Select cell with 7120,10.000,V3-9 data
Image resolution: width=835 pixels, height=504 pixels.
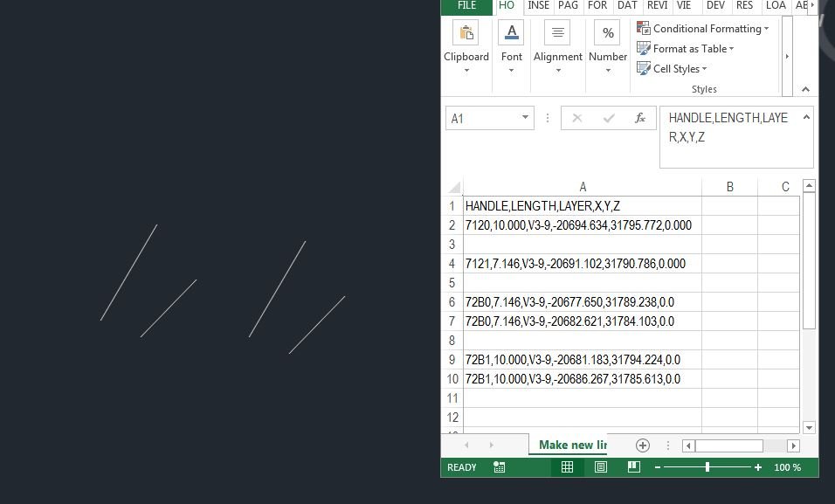point(583,225)
